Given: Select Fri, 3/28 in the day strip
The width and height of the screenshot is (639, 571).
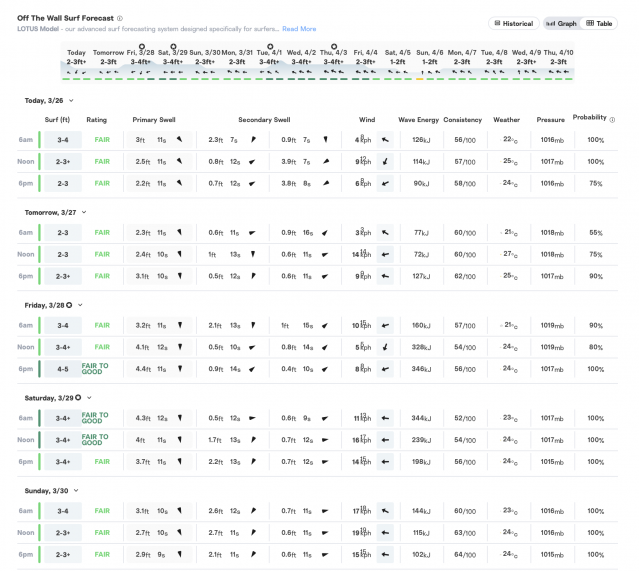Looking at the screenshot, I should pos(141,63).
